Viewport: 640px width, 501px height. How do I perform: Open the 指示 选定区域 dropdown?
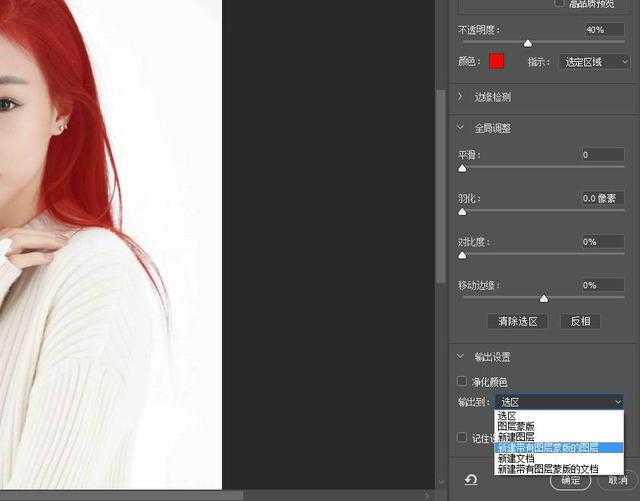click(594, 62)
